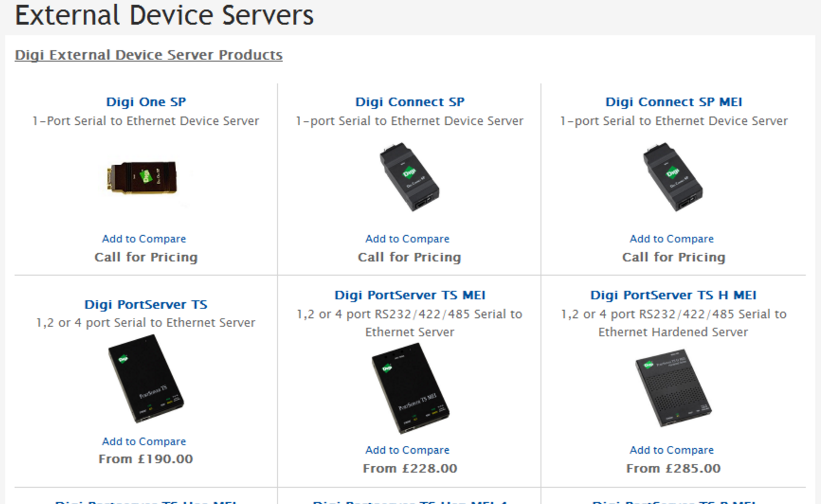The width and height of the screenshot is (827, 504).
Task: Click the Digi PortServer TS product image
Action: pyautogui.click(x=146, y=380)
